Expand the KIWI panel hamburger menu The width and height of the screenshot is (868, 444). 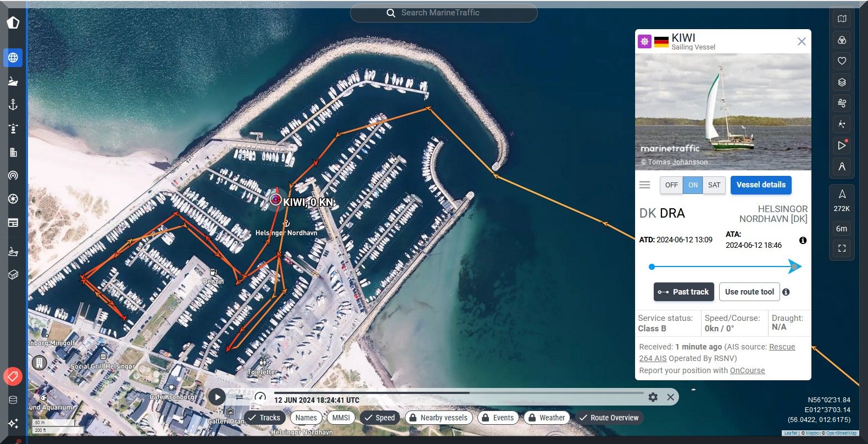tap(645, 185)
